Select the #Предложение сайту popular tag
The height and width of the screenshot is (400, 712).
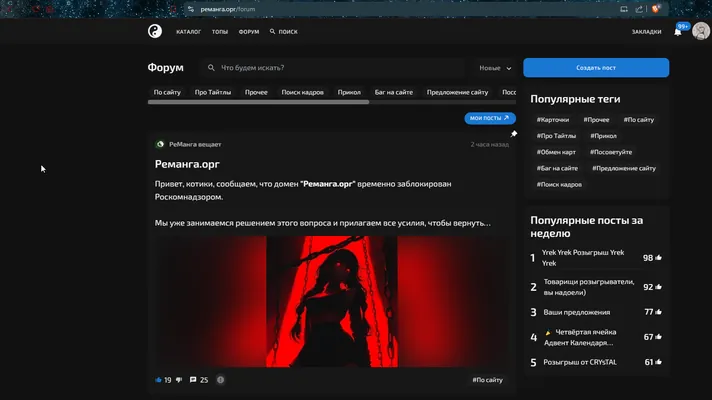click(623, 168)
